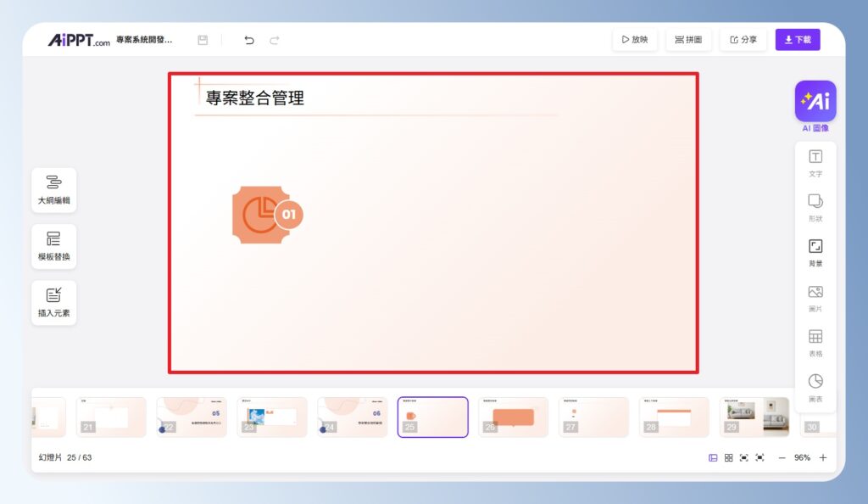Screen dimensions: 868x504
Task: Open the AI 圖像 generator
Action: tap(815, 102)
